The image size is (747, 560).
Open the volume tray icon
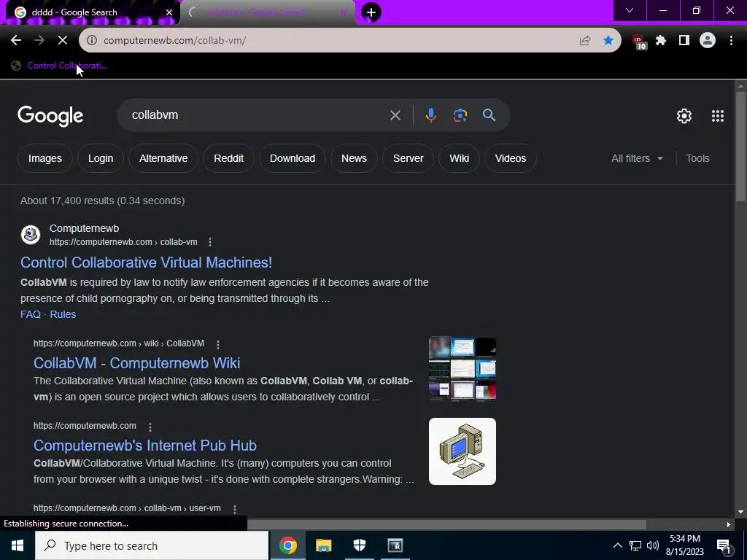pos(653,545)
